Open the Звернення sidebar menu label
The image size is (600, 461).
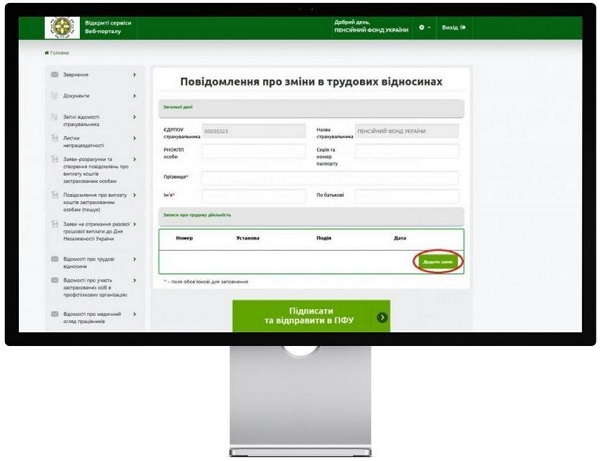click(x=76, y=75)
